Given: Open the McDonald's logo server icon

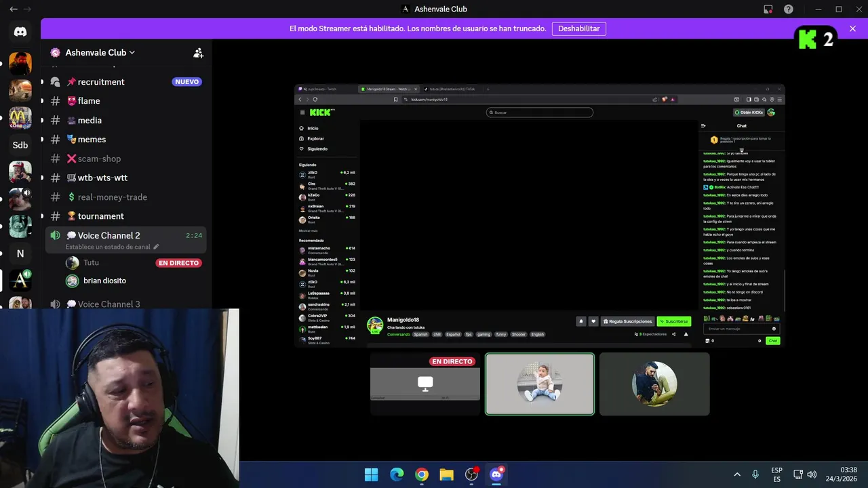Looking at the screenshot, I should tap(20, 118).
